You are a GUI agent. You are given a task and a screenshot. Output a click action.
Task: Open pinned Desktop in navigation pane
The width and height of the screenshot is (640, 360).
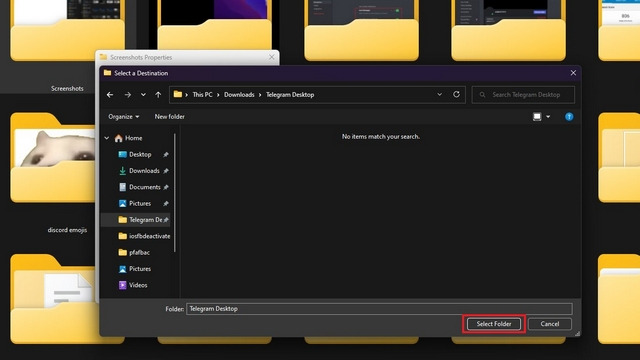pos(135,155)
